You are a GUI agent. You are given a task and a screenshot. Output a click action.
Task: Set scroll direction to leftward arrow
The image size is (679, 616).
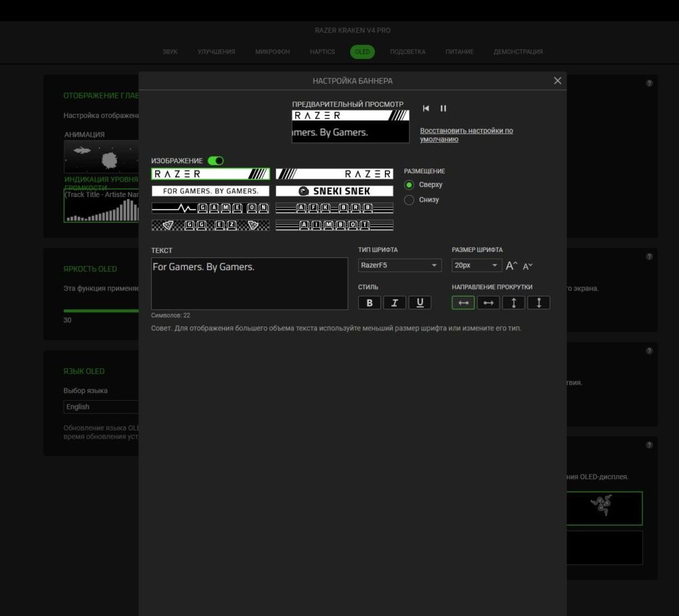tap(463, 303)
